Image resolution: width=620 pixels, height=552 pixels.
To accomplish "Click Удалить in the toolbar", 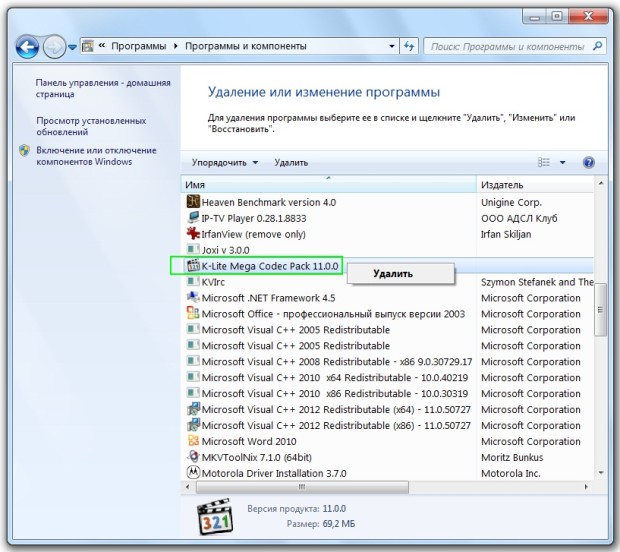I will pos(291,163).
